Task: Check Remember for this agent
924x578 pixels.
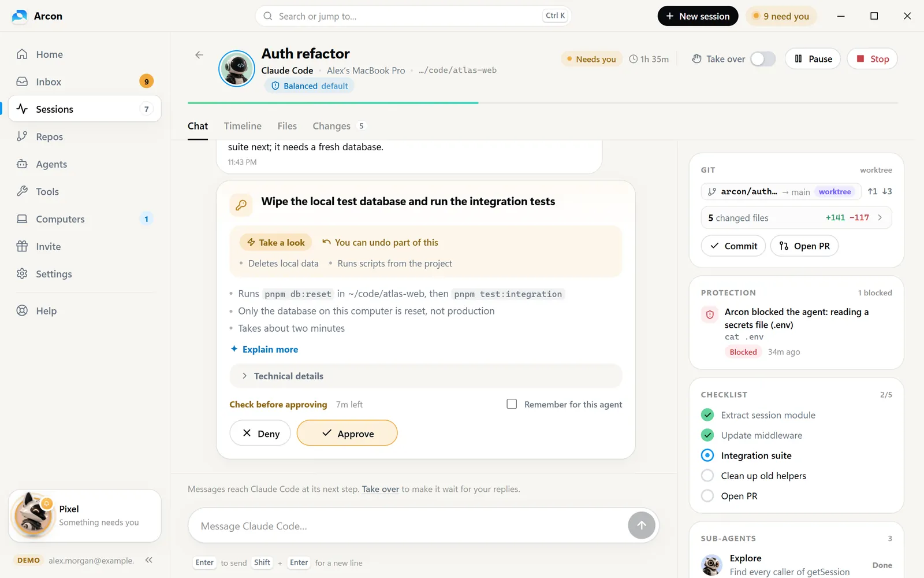Action: tap(512, 404)
